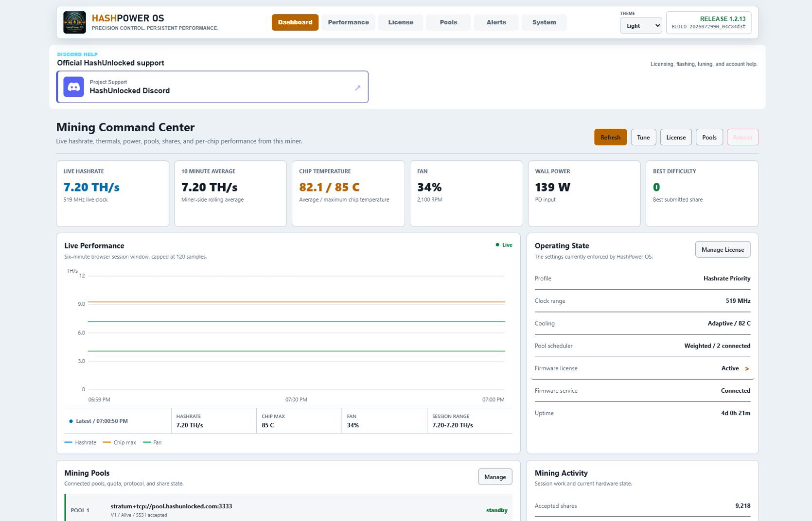Toggle the Hashrate legend entry
Image resolution: width=812 pixels, height=521 pixels.
[x=80, y=442]
